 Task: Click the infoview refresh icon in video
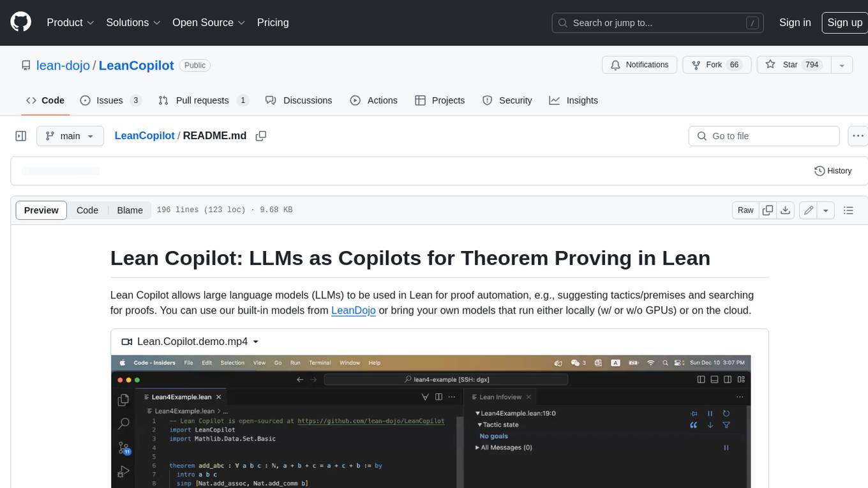(726, 413)
